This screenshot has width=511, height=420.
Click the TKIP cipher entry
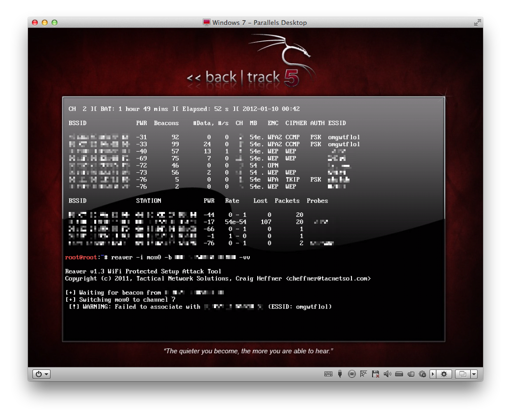[x=293, y=180]
